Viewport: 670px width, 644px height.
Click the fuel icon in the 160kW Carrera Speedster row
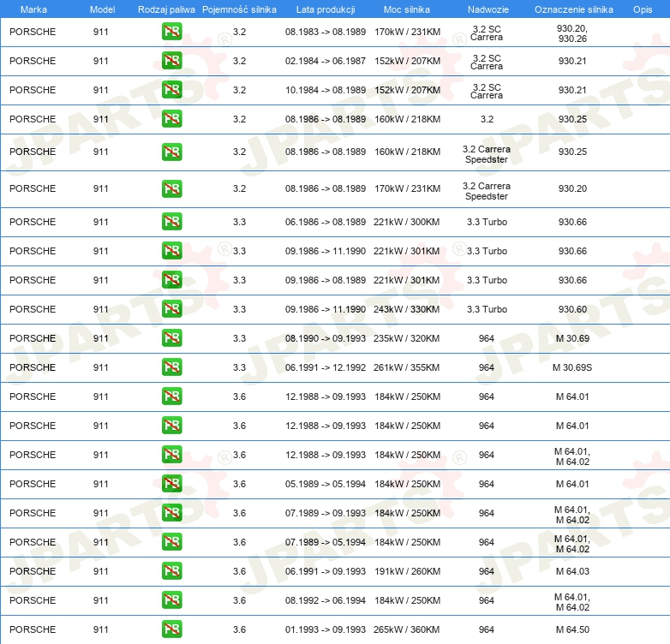[171, 152]
